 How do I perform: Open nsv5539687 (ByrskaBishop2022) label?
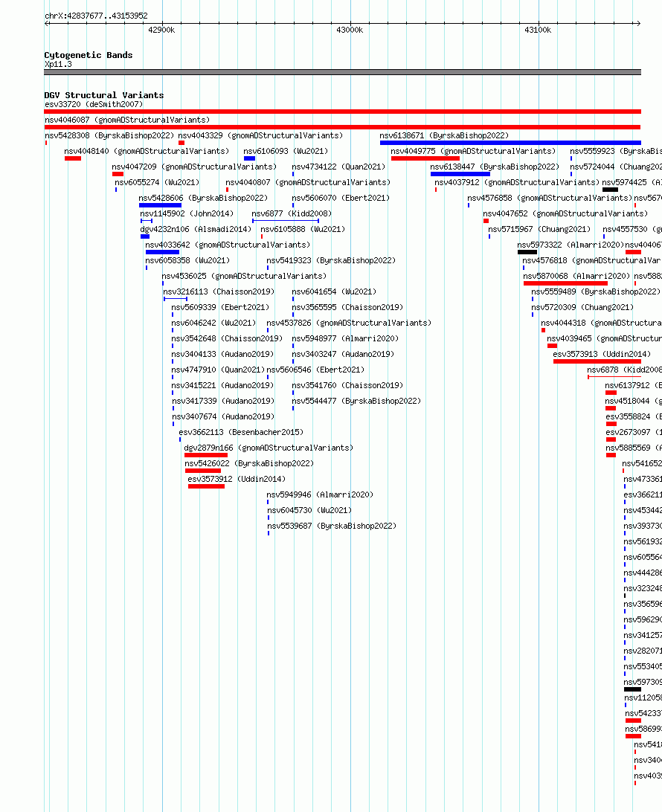tap(332, 525)
